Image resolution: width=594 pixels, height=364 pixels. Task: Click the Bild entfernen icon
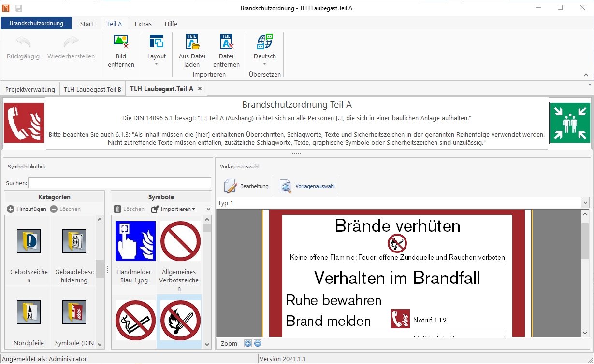(121, 42)
